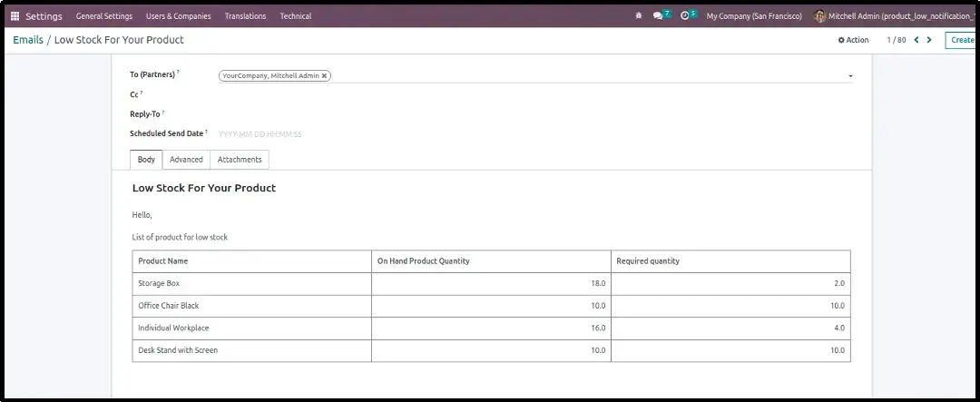
Task: Open the Technical menu
Action: coord(296,16)
